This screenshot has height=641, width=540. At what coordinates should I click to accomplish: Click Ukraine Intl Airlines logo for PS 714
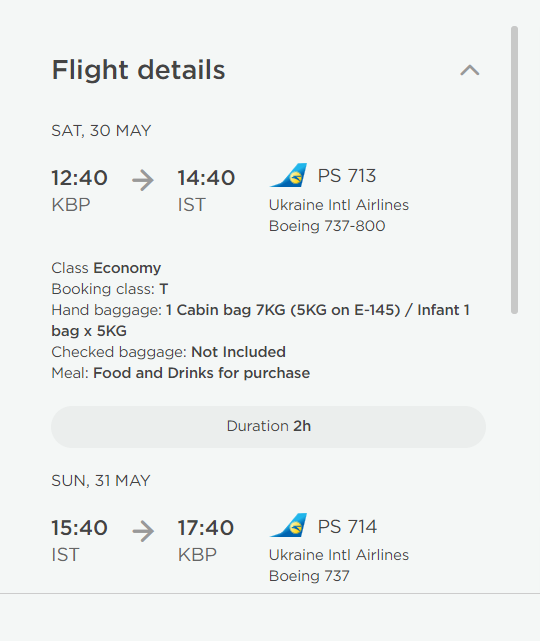(x=289, y=525)
